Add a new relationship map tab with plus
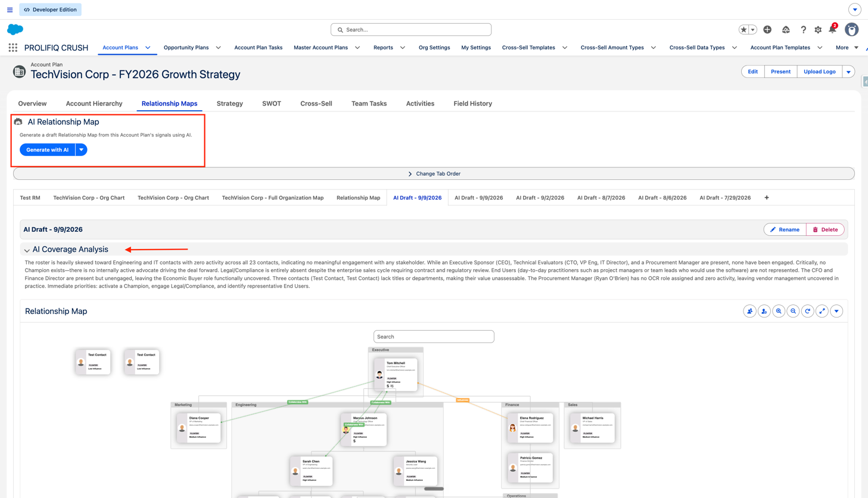Viewport: 868px width, 498px height. pos(767,198)
